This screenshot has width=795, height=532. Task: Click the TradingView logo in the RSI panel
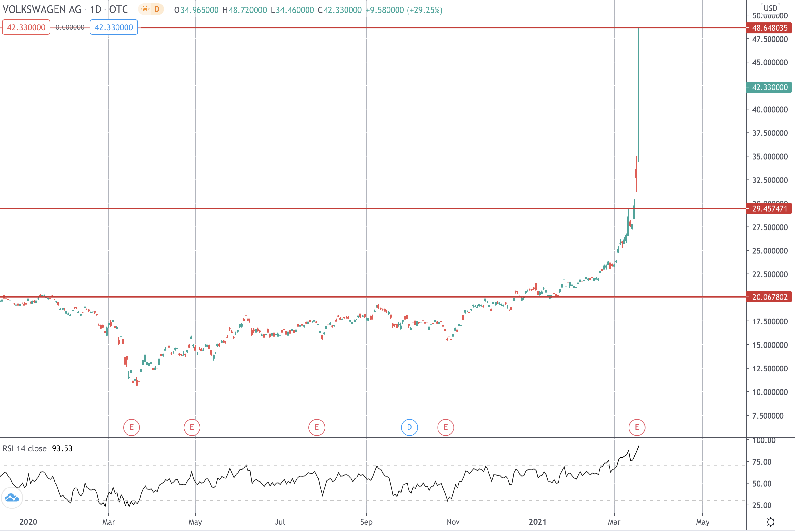pos(12,498)
